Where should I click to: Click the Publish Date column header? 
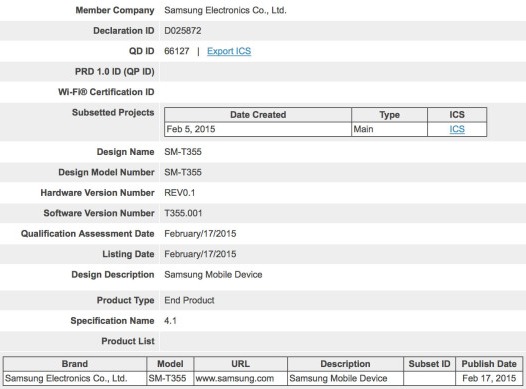coord(489,364)
